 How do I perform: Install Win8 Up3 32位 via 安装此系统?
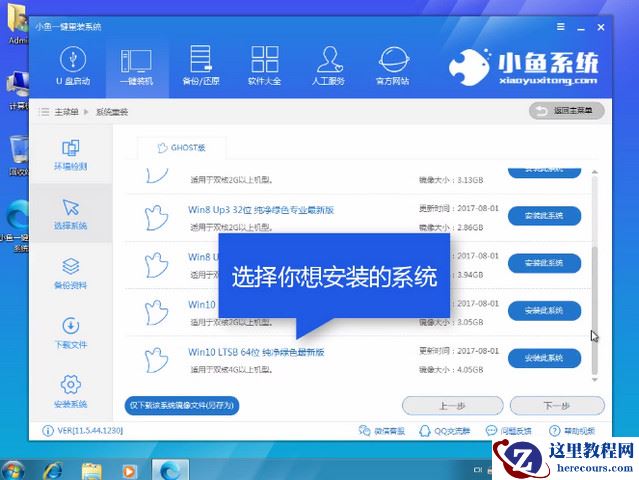(544, 216)
